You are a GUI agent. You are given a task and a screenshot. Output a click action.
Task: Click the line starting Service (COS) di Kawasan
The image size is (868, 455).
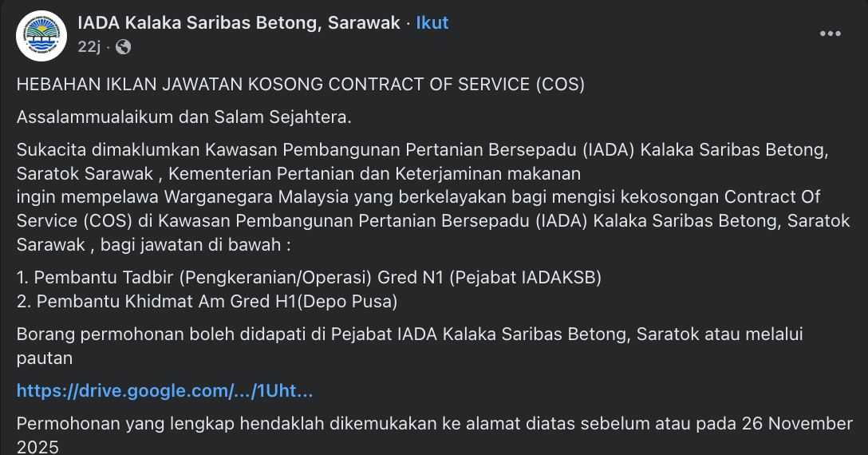click(433, 220)
